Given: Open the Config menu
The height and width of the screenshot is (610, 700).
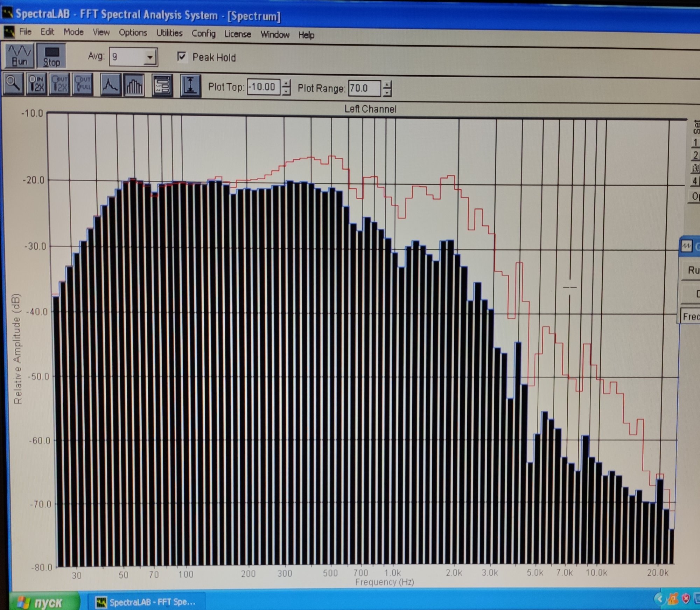Looking at the screenshot, I should pyautogui.click(x=203, y=34).
